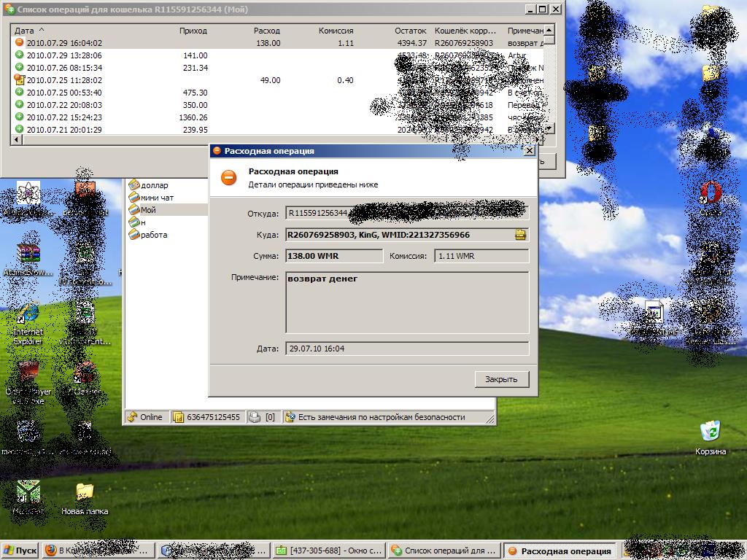The image size is (747, 560).
Task: Open correspondent info icon beside Куда field
Action: click(x=520, y=234)
